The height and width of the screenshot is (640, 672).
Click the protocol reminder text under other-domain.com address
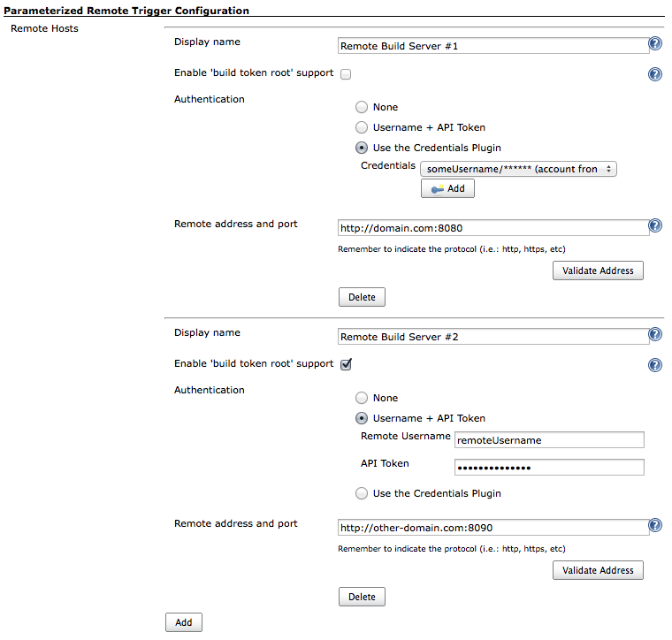[452, 549]
